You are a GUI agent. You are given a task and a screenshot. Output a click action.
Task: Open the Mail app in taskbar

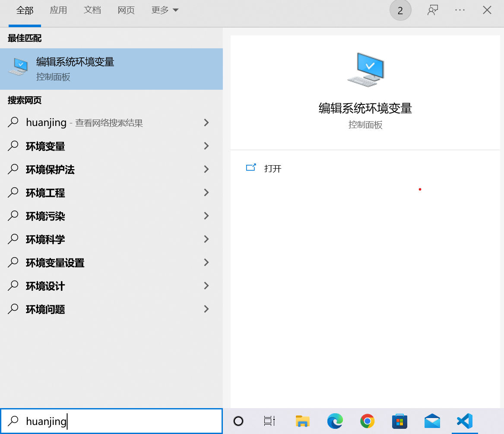(432, 421)
